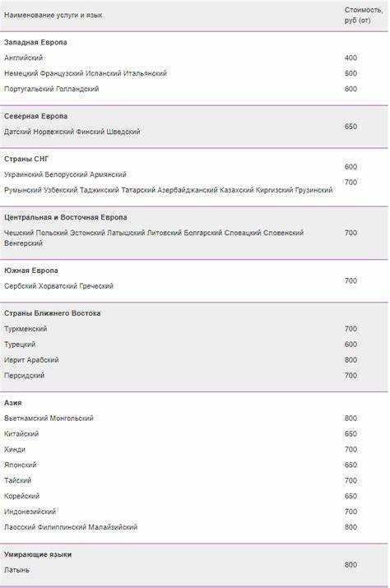Select the 'Страны Ближнего Востока' heading
The width and height of the screenshot is (390, 588).
pyautogui.click(x=52, y=313)
